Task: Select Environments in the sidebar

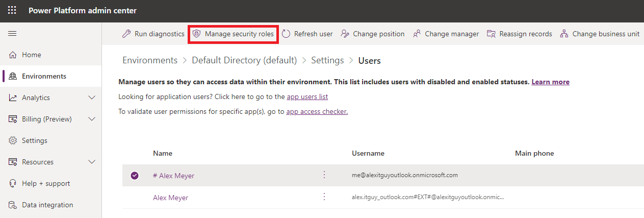Action: click(x=44, y=76)
